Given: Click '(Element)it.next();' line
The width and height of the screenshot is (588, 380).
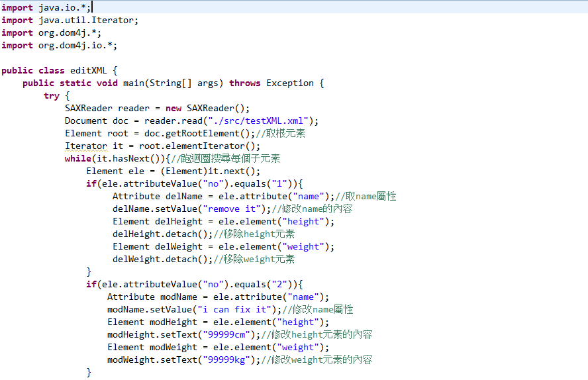Looking at the screenshot, I should pos(173,171).
